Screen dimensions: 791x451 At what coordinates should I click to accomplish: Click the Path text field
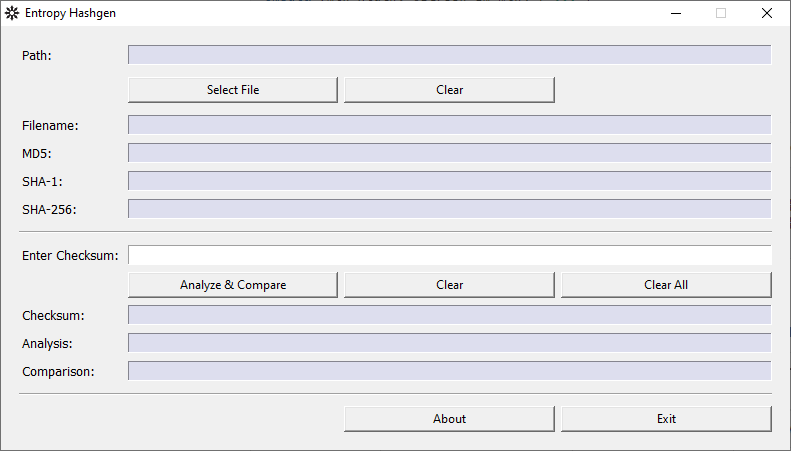pyautogui.click(x=449, y=55)
